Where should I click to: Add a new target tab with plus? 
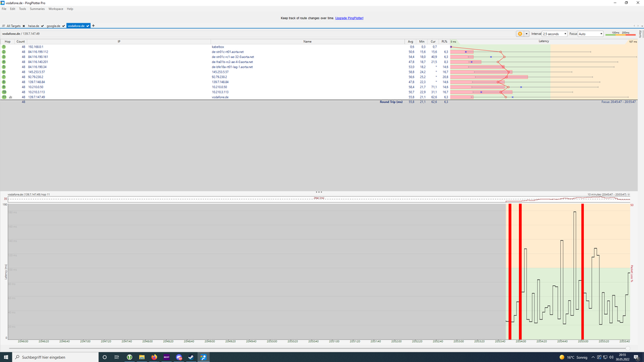tap(93, 26)
